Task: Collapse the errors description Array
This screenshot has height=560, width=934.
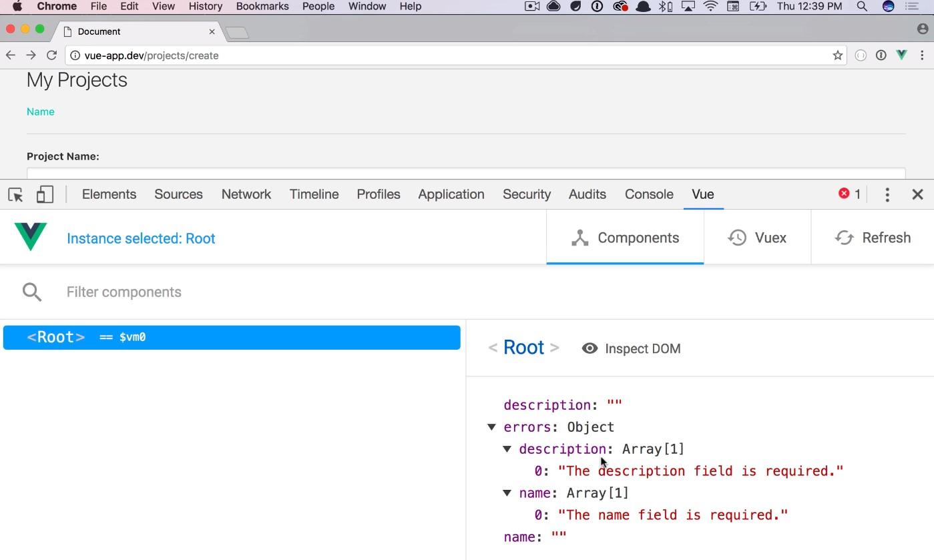Action: click(507, 449)
